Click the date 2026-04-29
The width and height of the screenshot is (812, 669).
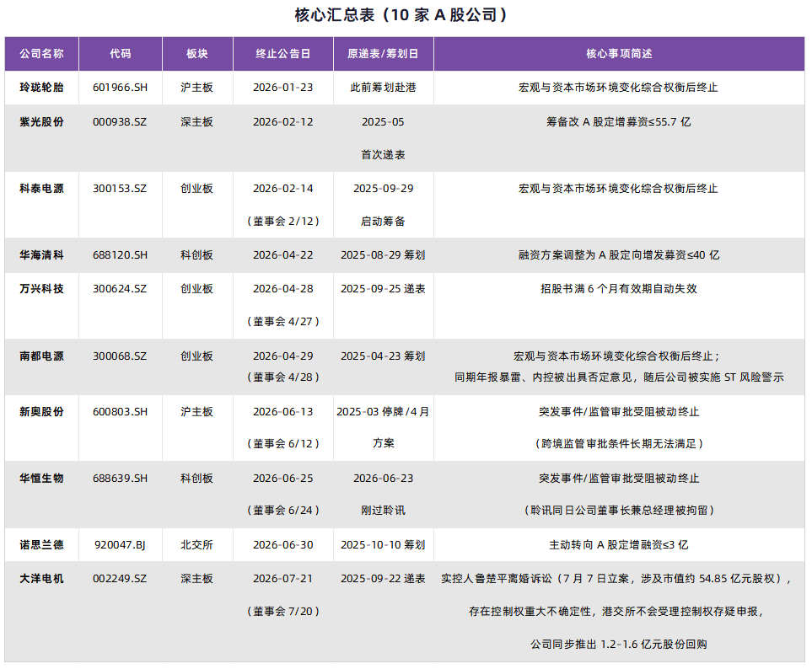[283, 356]
